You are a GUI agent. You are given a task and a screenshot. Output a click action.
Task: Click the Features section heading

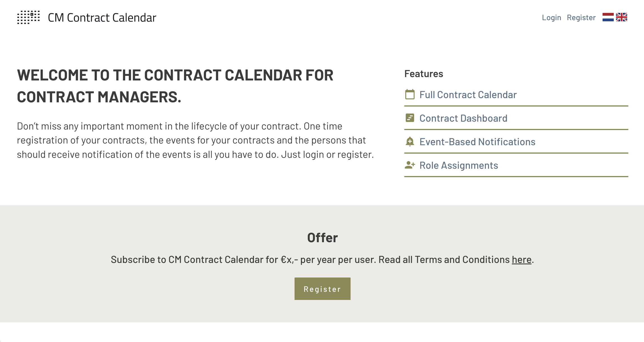[423, 74]
